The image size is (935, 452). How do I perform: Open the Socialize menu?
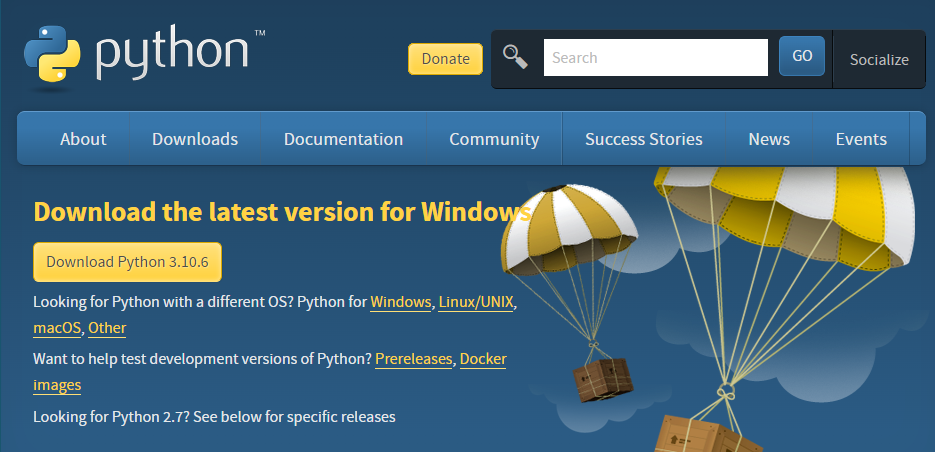(x=879, y=60)
